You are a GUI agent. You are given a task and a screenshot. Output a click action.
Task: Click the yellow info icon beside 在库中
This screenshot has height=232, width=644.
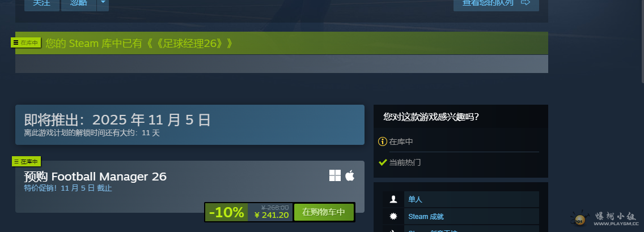point(382,142)
